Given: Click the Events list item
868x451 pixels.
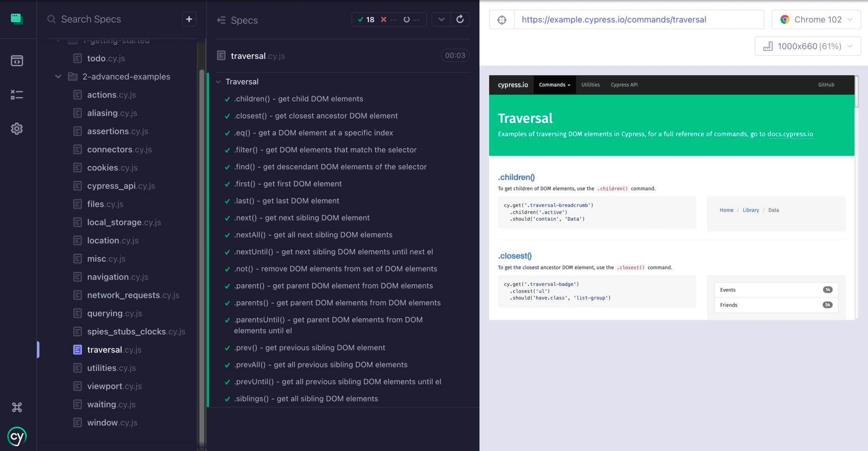Looking at the screenshot, I should [776, 290].
